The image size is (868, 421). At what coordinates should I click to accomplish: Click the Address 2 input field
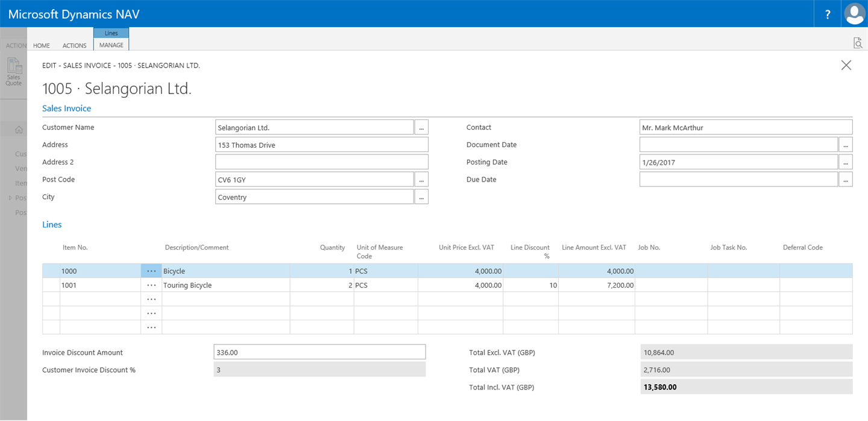(x=322, y=162)
